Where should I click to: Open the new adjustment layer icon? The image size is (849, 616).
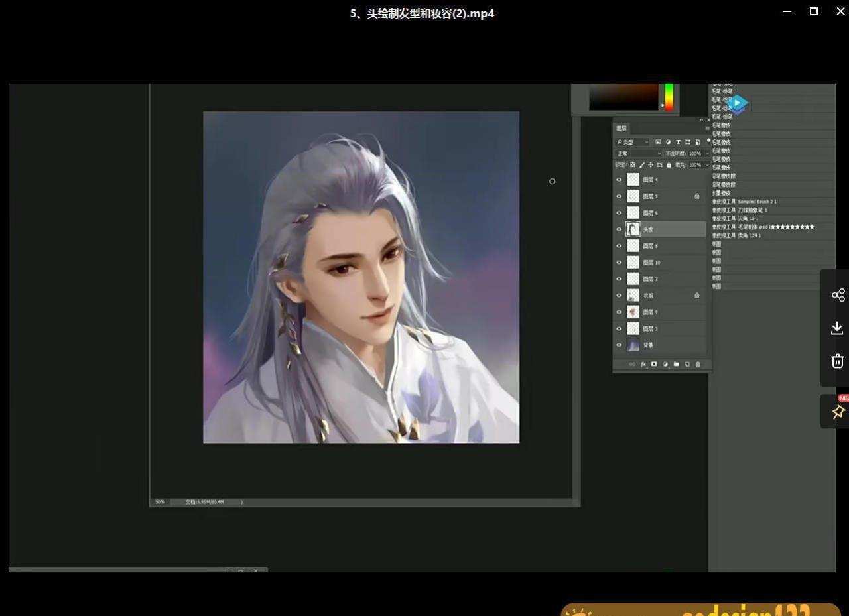pyautogui.click(x=665, y=364)
